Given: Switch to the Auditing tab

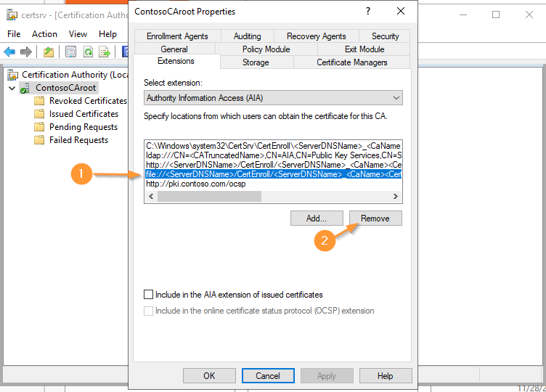Looking at the screenshot, I should coord(248,36).
